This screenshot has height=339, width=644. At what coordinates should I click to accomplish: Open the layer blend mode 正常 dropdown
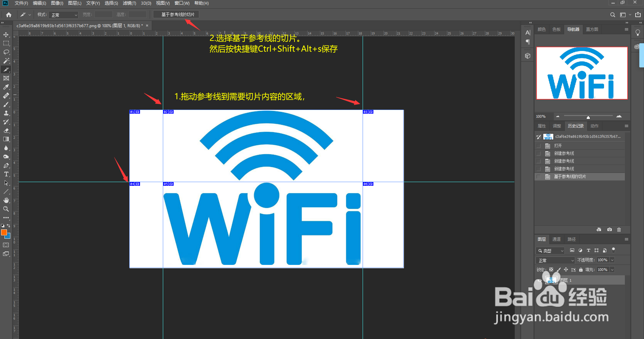pos(556,260)
